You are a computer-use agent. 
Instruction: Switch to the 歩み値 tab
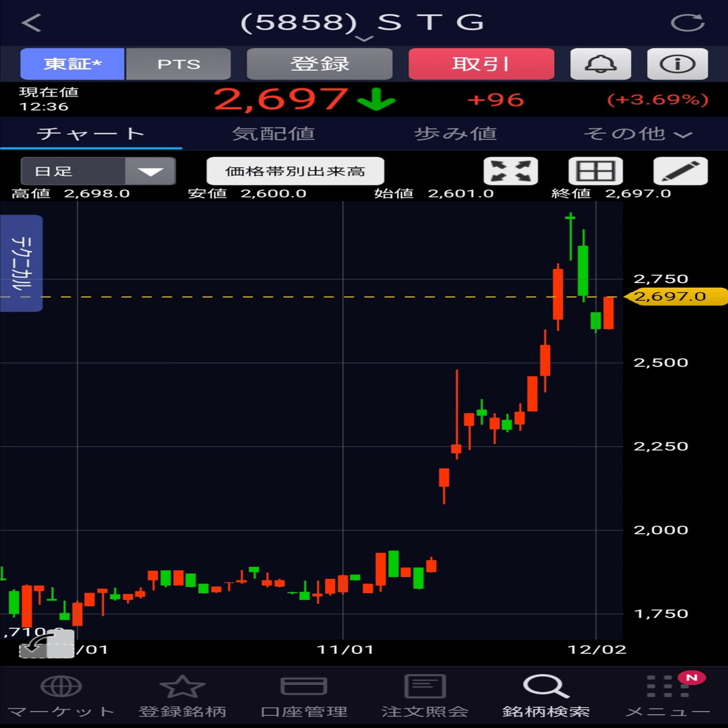[x=456, y=133]
